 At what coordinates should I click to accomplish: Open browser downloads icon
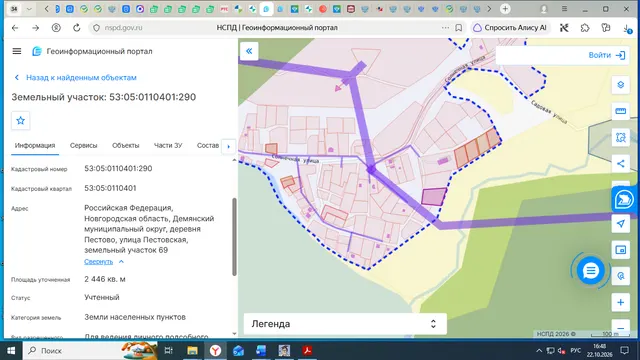click(627, 28)
